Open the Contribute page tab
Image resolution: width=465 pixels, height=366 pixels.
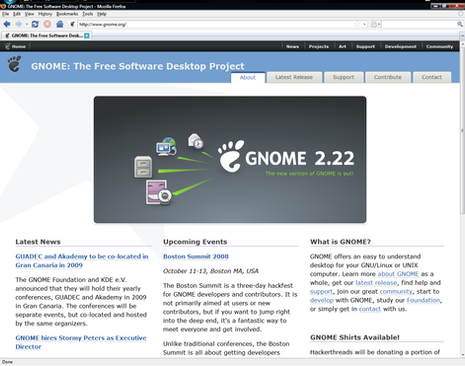388,77
